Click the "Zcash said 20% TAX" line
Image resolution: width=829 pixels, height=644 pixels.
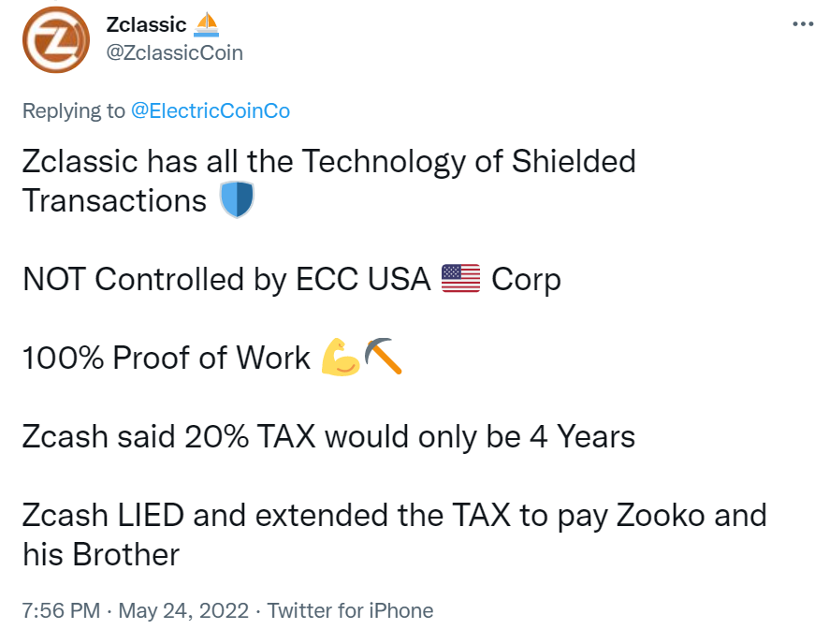(329, 436)
